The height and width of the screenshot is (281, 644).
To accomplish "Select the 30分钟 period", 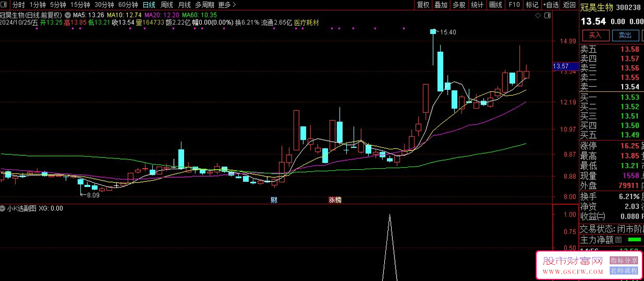I will (104, 5).
